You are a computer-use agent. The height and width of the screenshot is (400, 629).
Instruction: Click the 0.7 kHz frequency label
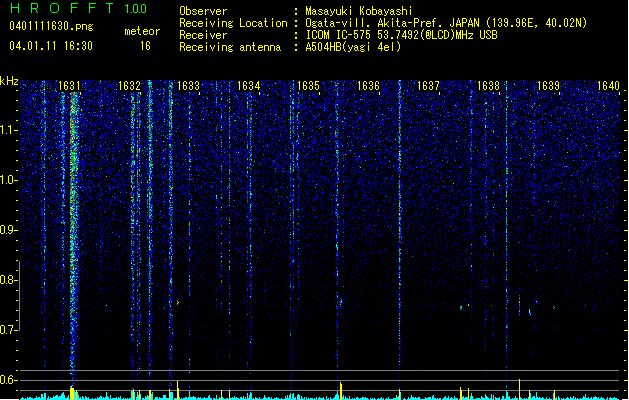pos(8,330)
